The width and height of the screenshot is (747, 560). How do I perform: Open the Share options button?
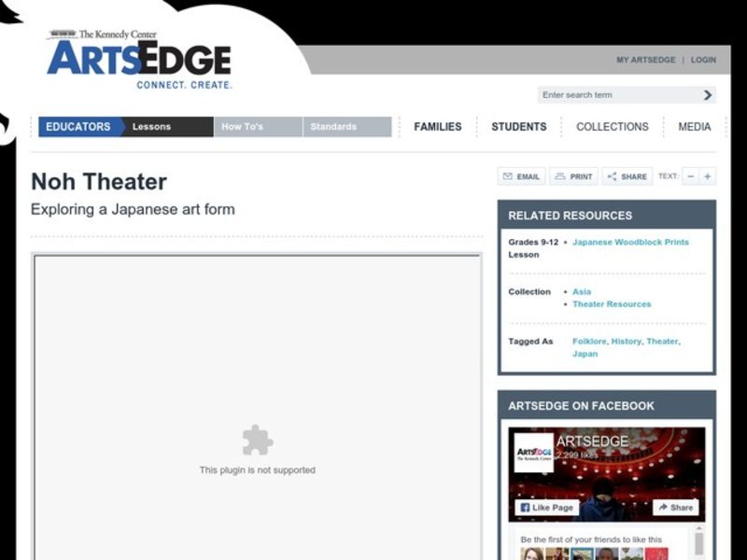pyautogui.click(x=627, y=176)
